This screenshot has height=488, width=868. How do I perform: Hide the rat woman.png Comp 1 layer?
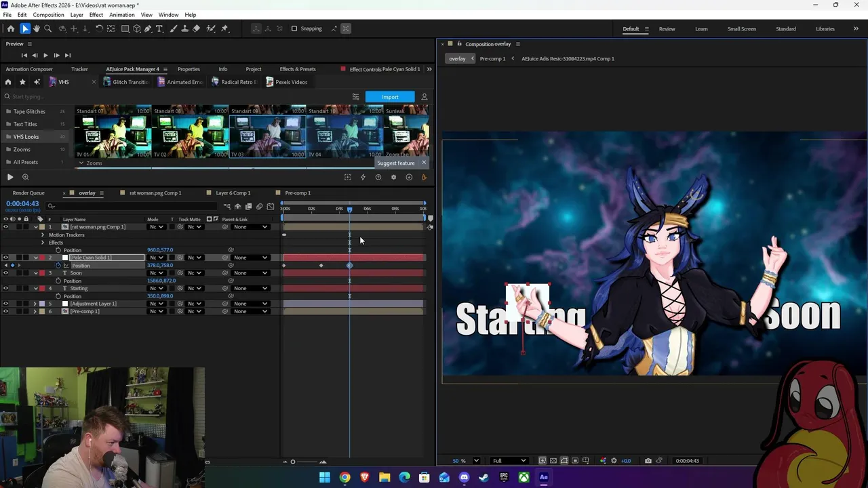(5, 226)
